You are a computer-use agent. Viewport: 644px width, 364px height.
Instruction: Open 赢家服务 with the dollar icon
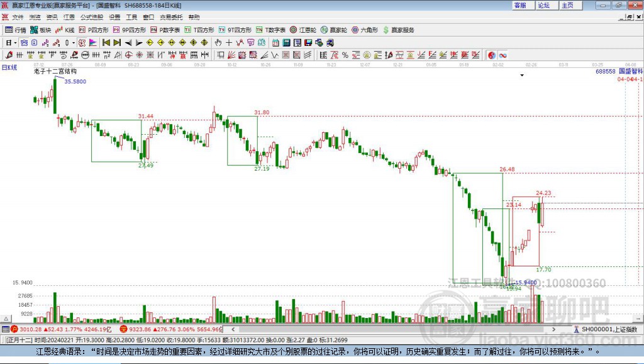point(398,30)
